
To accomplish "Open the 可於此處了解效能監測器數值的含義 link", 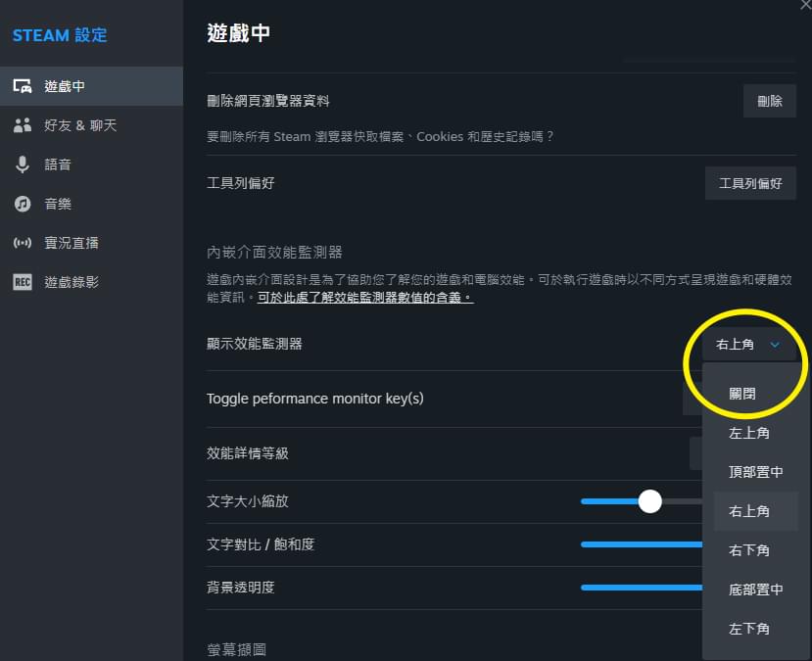I will (x=365, y=298).
